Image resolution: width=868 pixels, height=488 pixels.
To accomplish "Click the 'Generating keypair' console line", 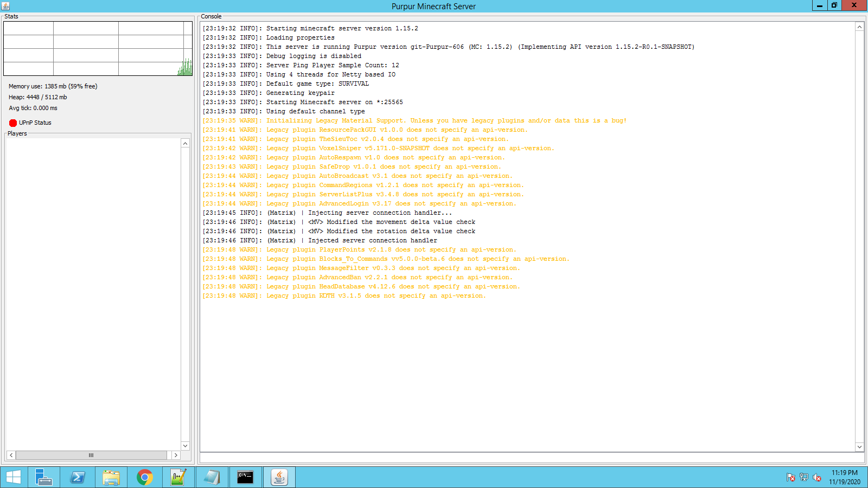I will [269, 93].
